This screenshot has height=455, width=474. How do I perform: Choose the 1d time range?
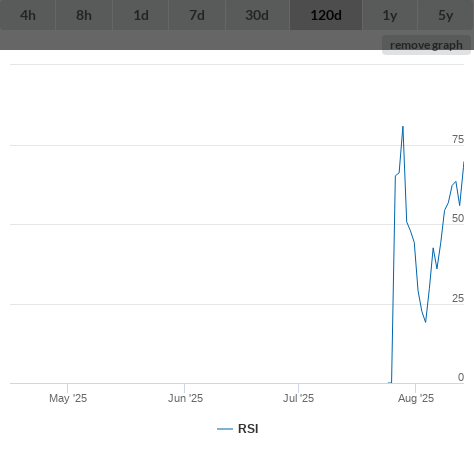(141, 15)
